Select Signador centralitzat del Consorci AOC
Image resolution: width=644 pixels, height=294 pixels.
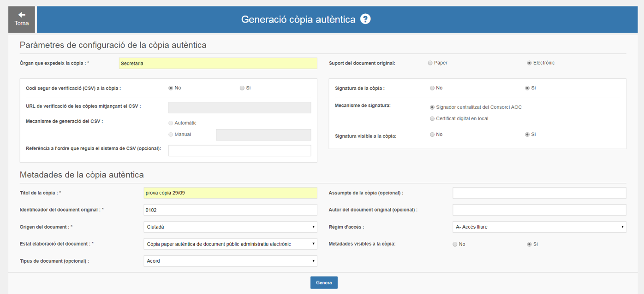click(432, 107)
